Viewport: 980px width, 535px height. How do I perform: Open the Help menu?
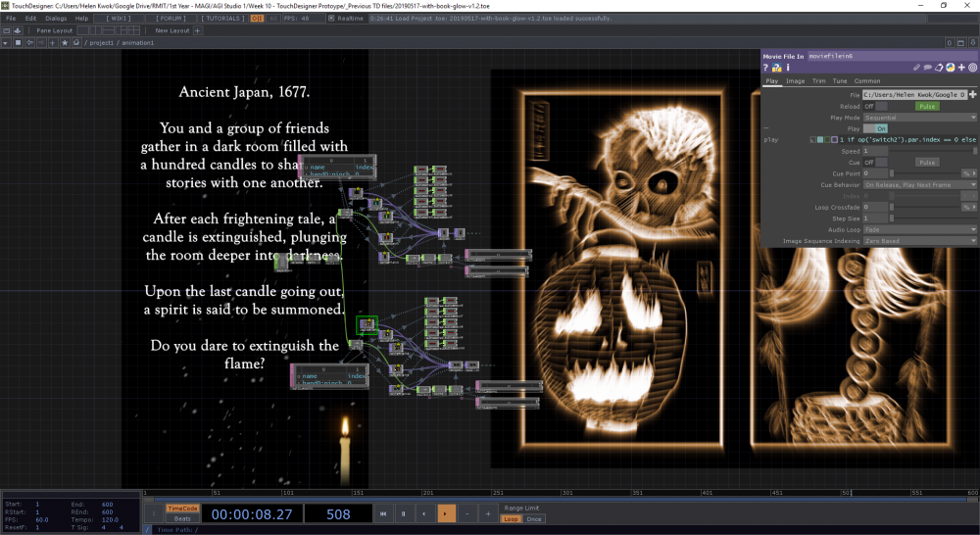(82, 18)
